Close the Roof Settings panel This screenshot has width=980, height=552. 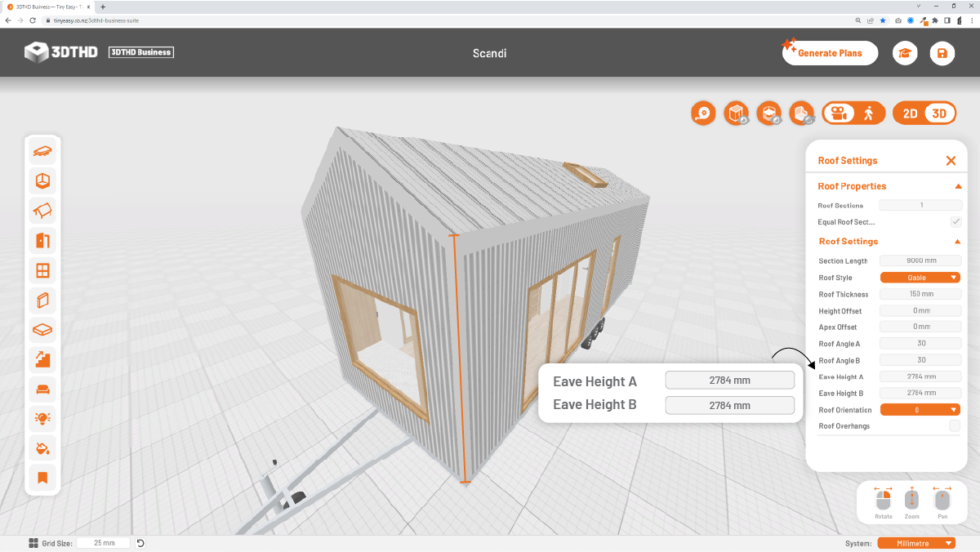point(951,161)
